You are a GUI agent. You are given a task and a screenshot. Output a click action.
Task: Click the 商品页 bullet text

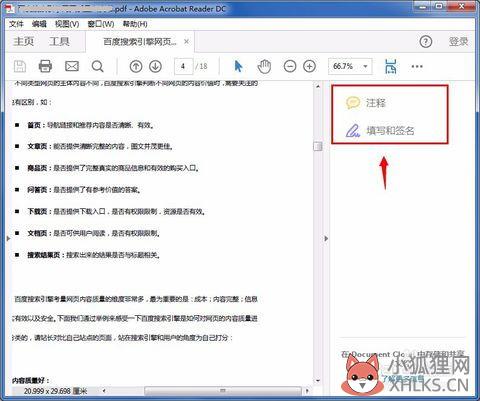click(113, 168)
